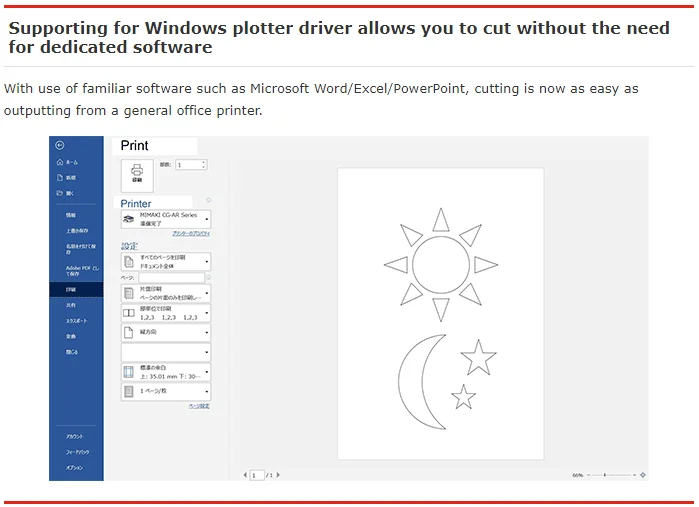Choose 変換 in the sidebar
The image size is (699, 507).
pyautogui.click(x=71, y=336)
